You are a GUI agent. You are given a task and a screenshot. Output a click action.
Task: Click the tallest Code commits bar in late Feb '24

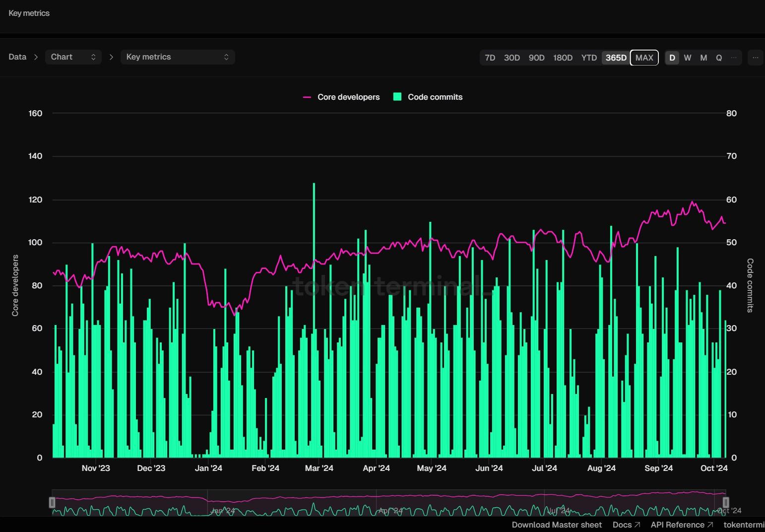click(314, 320)
